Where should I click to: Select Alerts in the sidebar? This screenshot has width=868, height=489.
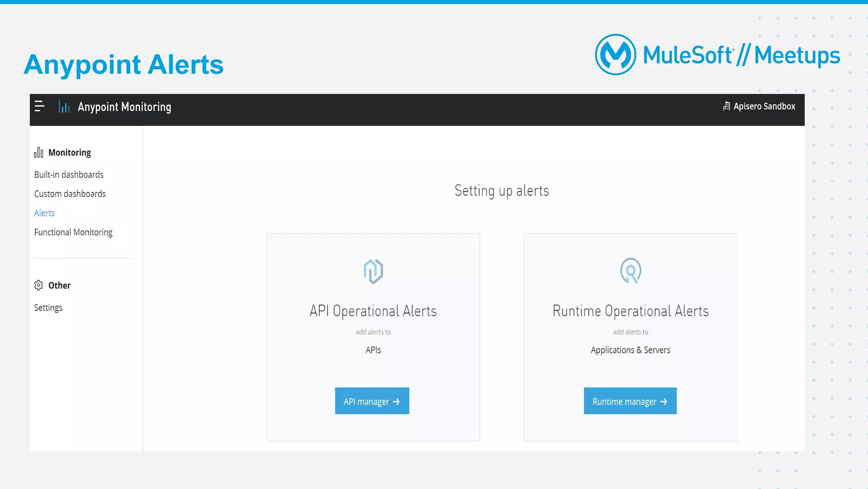(x=45, y=213)
